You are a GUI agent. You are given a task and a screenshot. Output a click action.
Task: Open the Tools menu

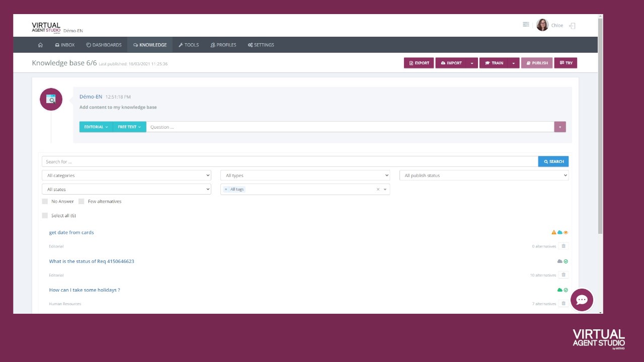(189, 45)
